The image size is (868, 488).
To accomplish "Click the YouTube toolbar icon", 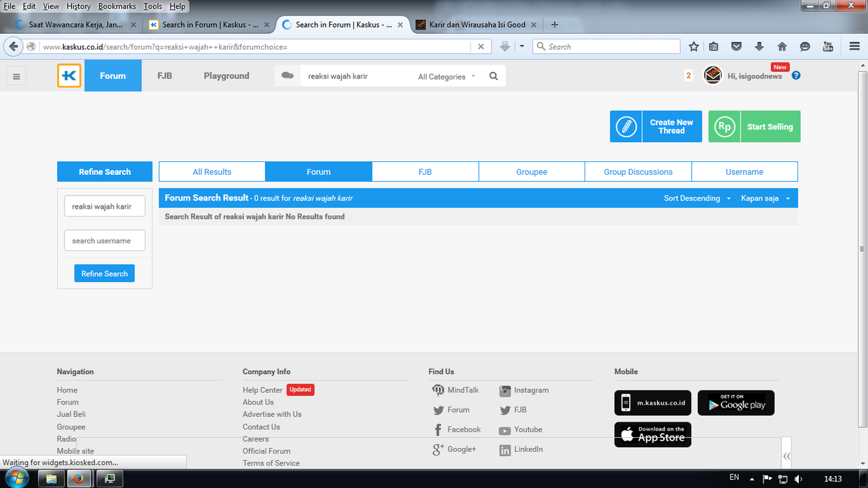I will (x=828, y=47).
